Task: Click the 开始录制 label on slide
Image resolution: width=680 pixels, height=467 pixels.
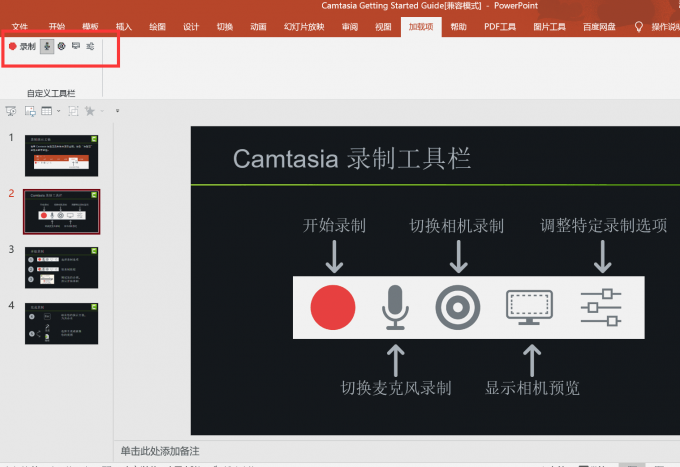Action: [334, 225]
